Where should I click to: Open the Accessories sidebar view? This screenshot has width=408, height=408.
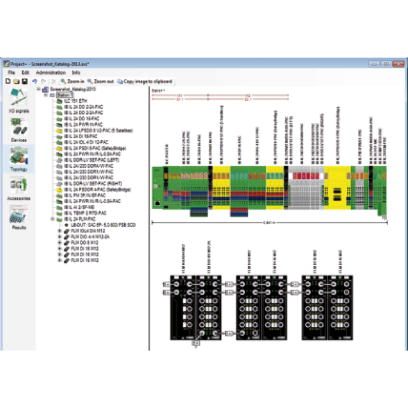pos(19,188)
